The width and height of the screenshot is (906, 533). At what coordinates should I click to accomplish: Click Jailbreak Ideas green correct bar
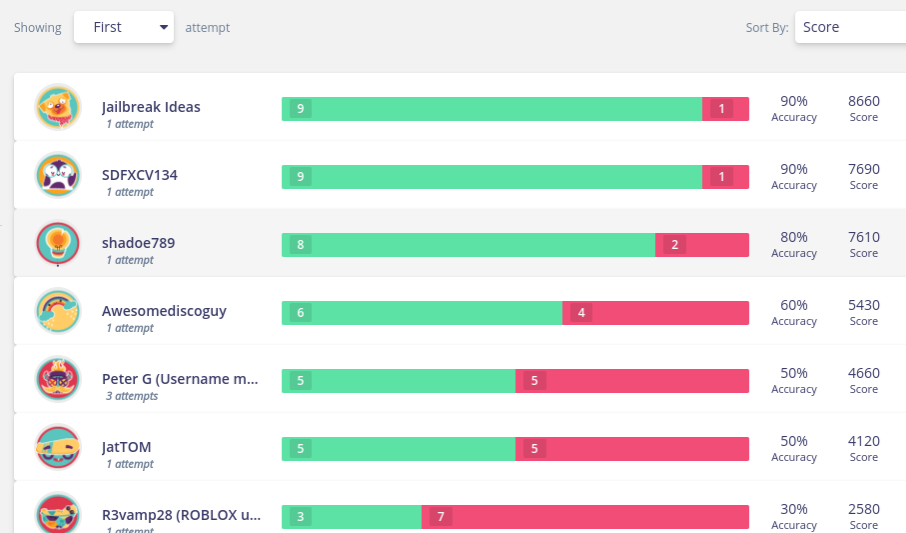(x=500, y=109)
